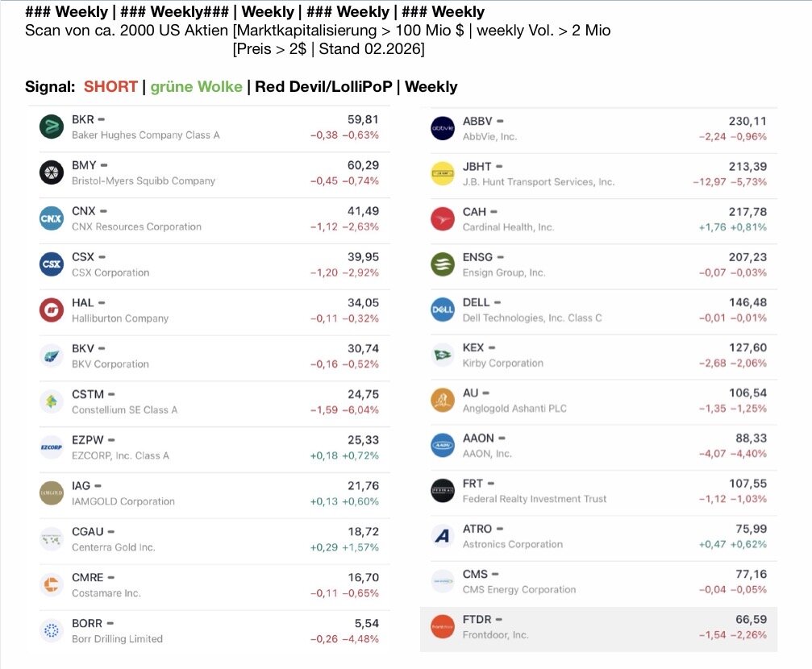Click the Halliburton red logo icon

(x=52, y=310)
